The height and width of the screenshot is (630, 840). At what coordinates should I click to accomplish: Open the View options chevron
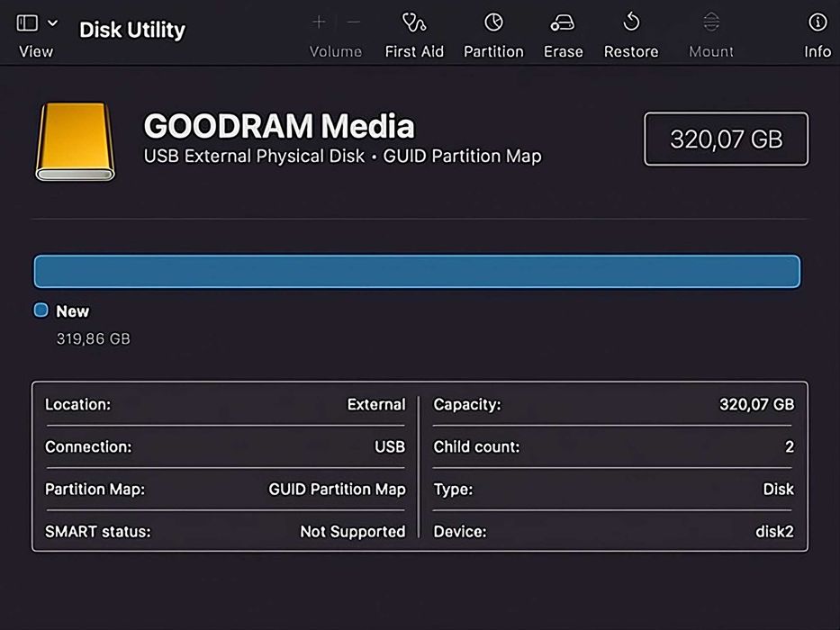point(52,23)
